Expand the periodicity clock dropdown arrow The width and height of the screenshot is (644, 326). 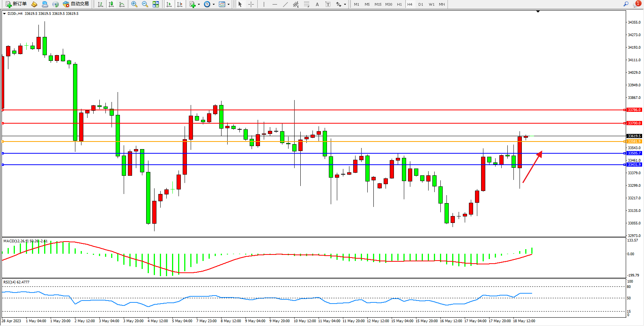pyautogui.click(x=214, y=5)
